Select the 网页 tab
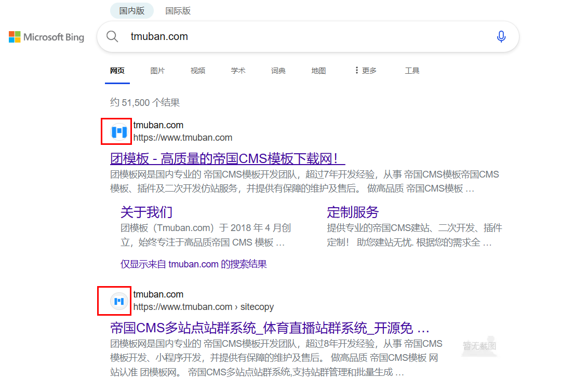Screen dimensions: 573x392 [117, 71]
